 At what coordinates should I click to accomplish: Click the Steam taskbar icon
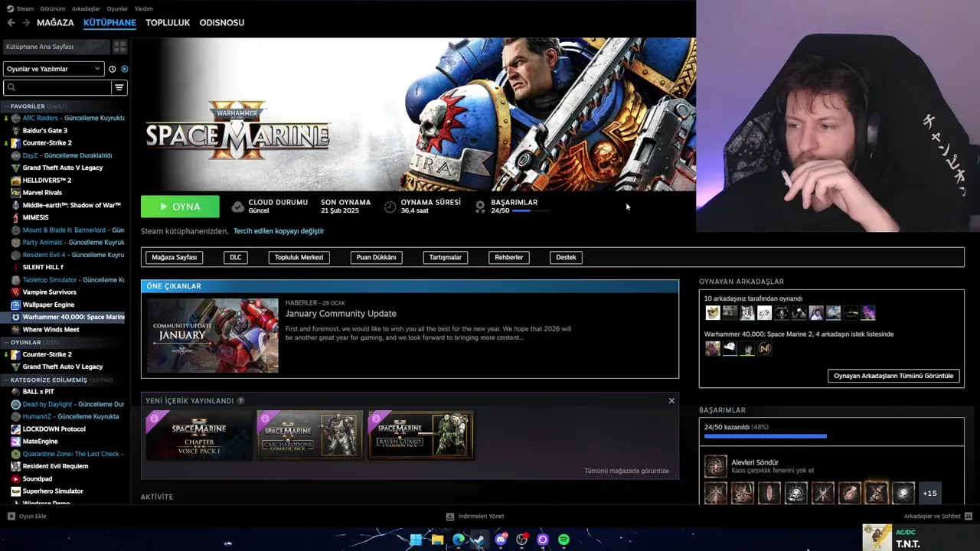tap(479, 540)
